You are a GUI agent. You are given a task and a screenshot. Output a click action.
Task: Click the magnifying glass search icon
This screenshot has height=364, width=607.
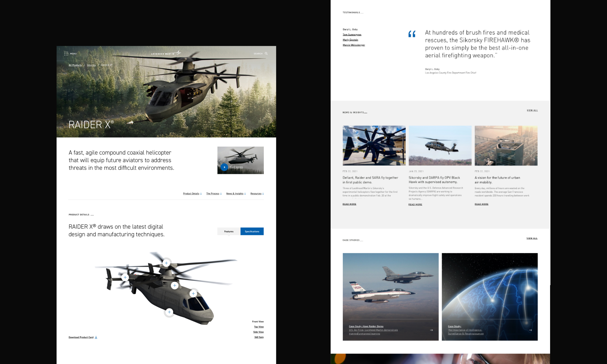(266, 53)
